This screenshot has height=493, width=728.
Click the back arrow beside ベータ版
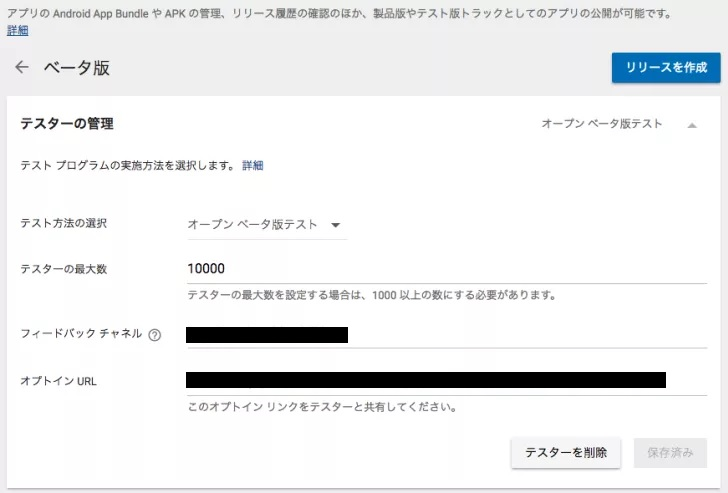22,68
